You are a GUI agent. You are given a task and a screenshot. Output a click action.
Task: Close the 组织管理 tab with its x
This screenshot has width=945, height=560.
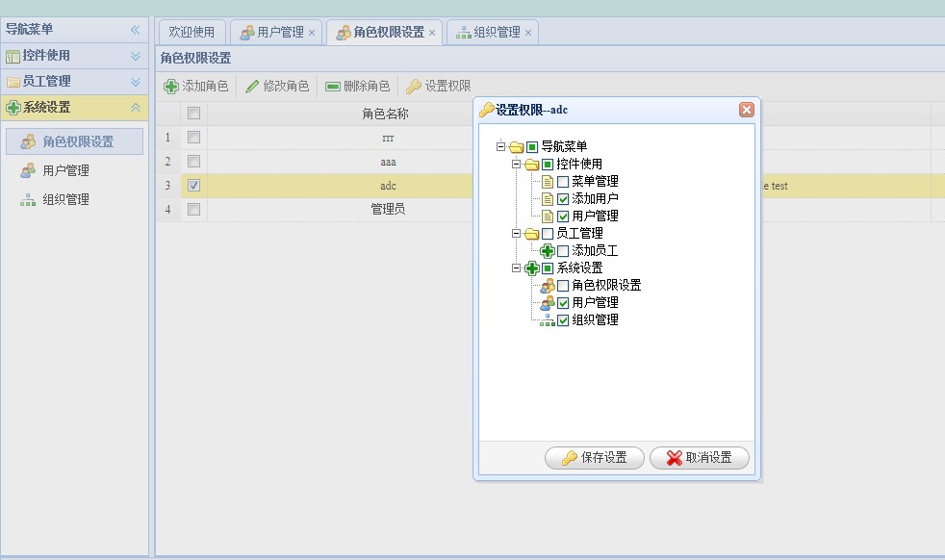[528, 33]
